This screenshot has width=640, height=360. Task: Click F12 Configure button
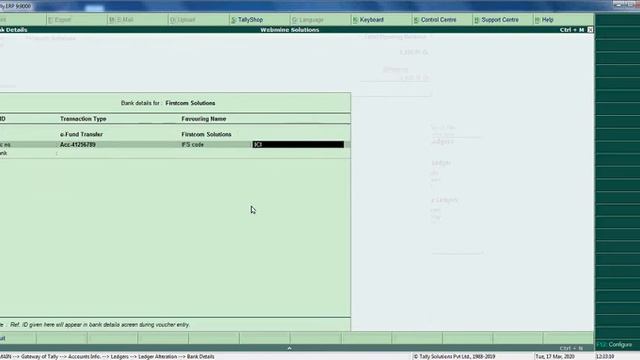click(614, 344)
